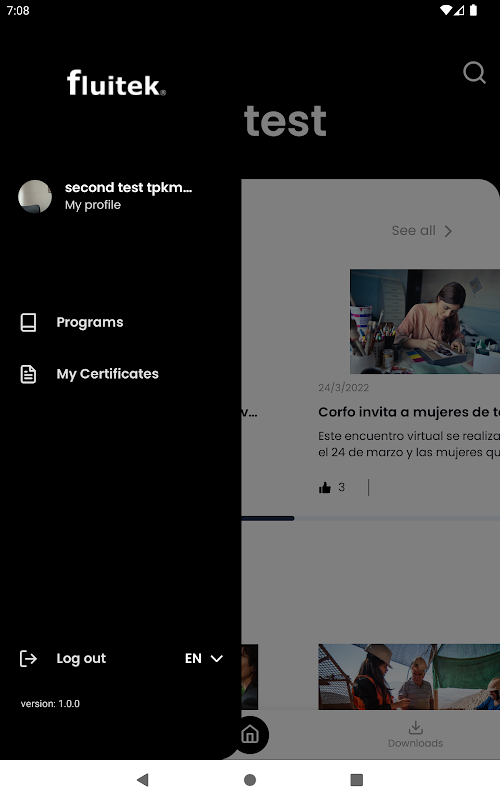Tap the user profile avatar
The width and height of the screenshot is (500, 800).
(x=35, y=196)
